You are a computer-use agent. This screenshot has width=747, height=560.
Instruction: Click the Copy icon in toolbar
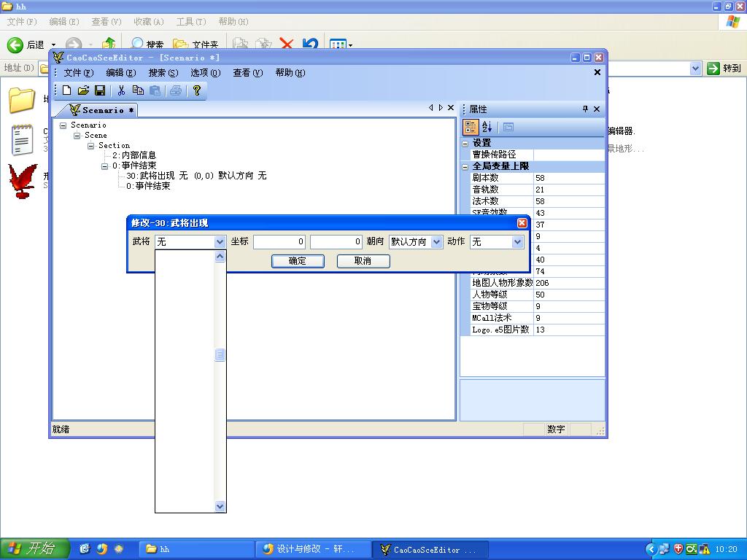(x=138, y=90)
